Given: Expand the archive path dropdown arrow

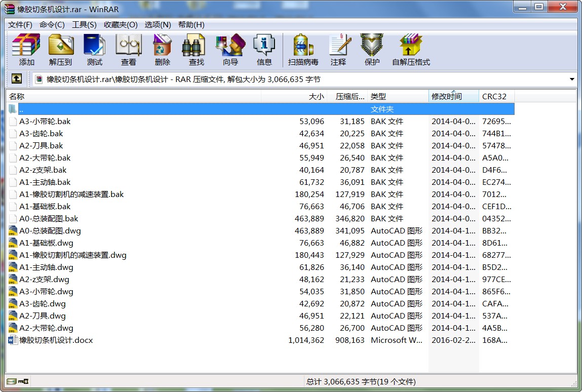Looking at the screenshot, I should click(x=572, y=79).
